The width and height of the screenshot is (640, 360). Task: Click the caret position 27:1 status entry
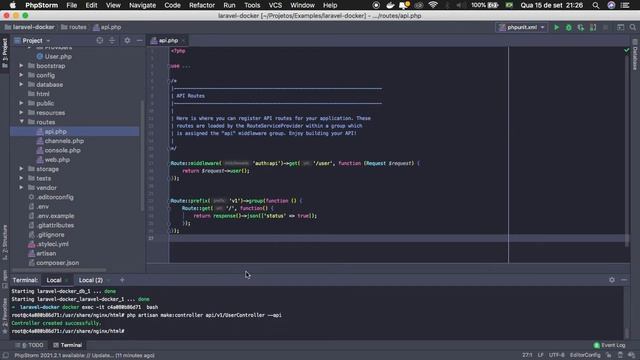coord(527,356)
